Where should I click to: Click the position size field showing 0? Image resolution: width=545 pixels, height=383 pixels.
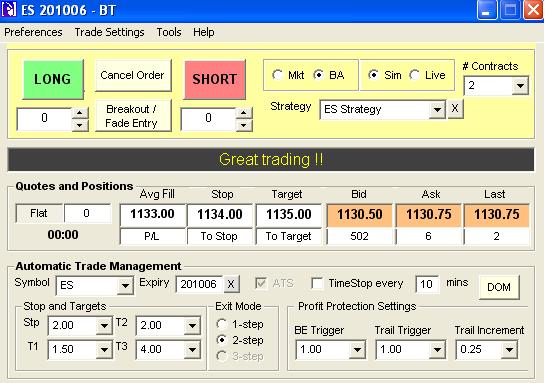pos(87,213)
